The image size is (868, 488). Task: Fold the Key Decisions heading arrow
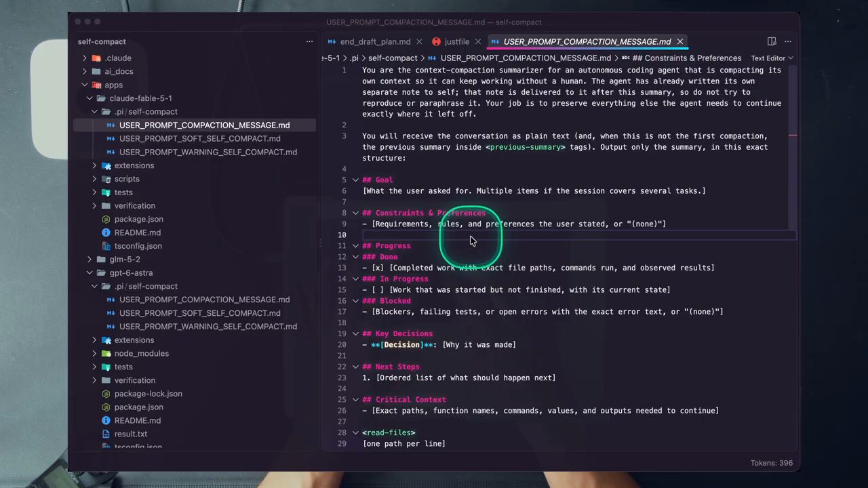[x=355, y=333]
